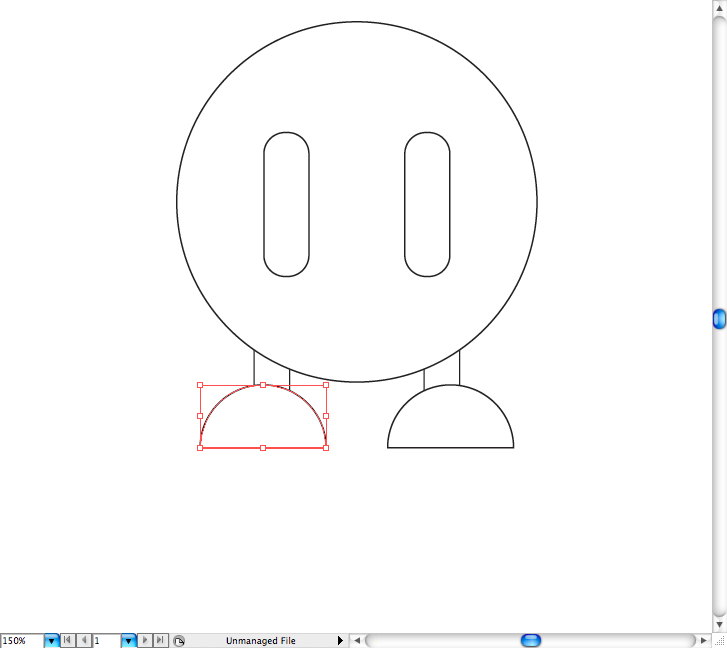Open the artboard navigation dropdown
This screenshot has width=727, height=648.
click(128, 640)
